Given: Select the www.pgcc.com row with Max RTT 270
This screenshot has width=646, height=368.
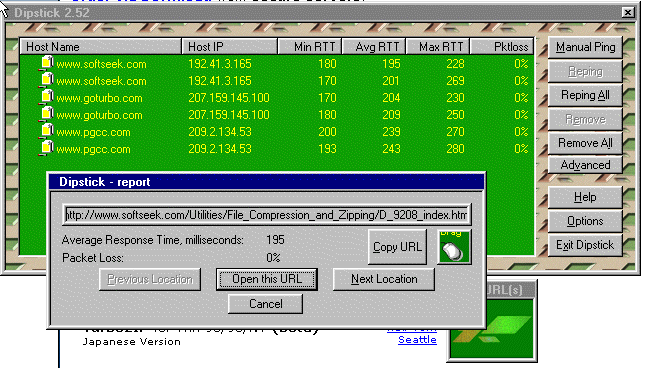Looking at the screenshot, I should 277,131.
